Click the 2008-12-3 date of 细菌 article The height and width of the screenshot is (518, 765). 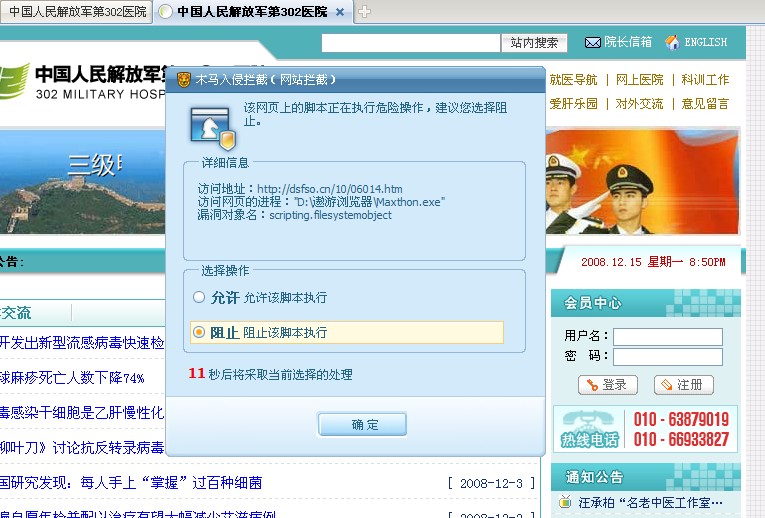coord(491,483)
